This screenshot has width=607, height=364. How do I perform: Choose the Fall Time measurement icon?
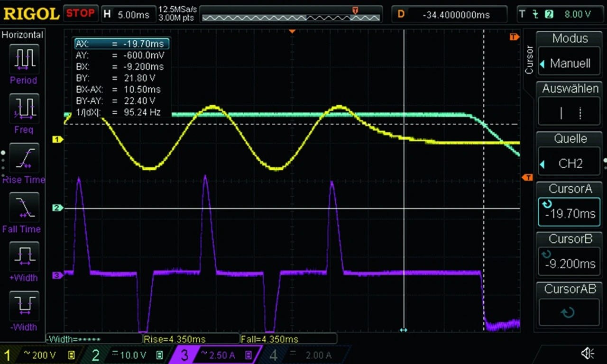(23, 208)
